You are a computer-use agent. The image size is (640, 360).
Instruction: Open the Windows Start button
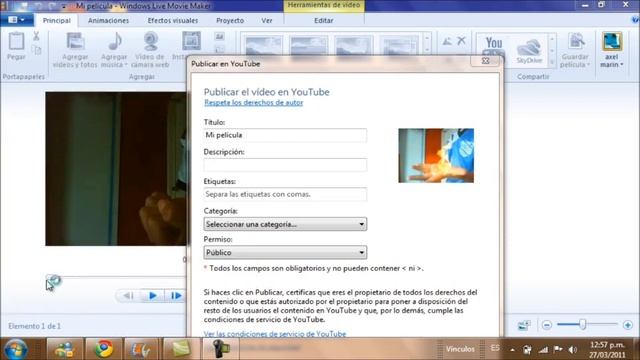coord(16,349)
